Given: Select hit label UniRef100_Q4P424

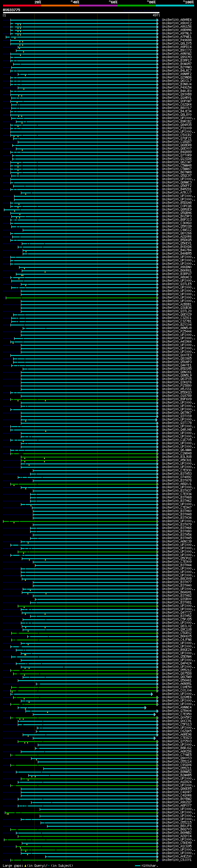Looking at the screenshot, I should (x=177, y=663).
